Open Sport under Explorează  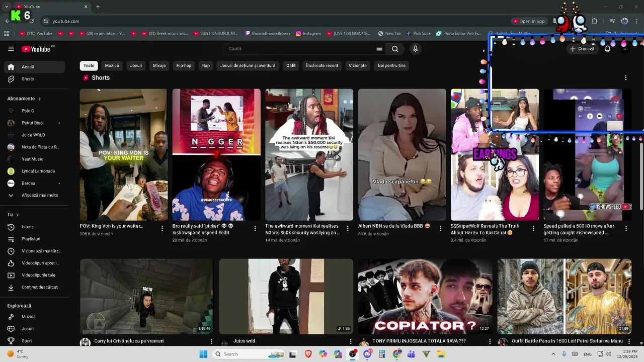tap(34, 341)
